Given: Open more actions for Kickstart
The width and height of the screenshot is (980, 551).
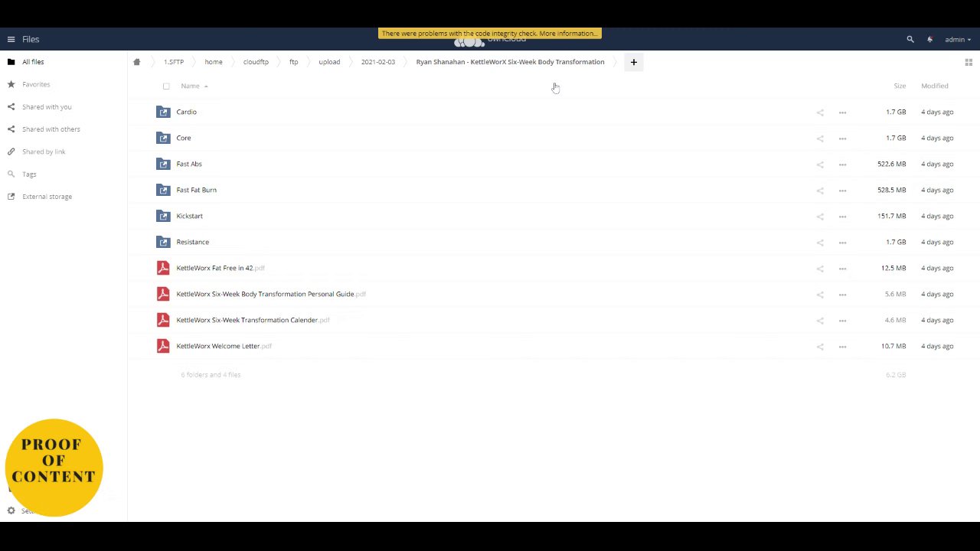Looking at the screenshot, I should point(842,217).
